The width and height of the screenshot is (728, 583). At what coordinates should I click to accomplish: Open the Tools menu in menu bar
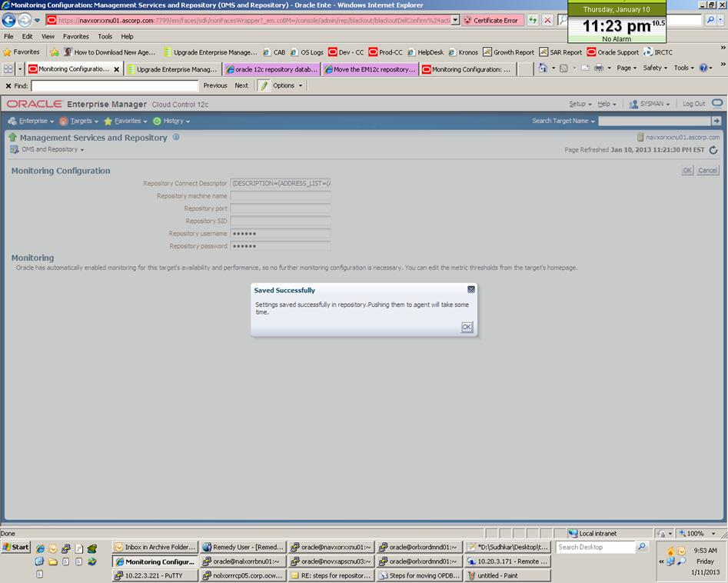point(105,36)
